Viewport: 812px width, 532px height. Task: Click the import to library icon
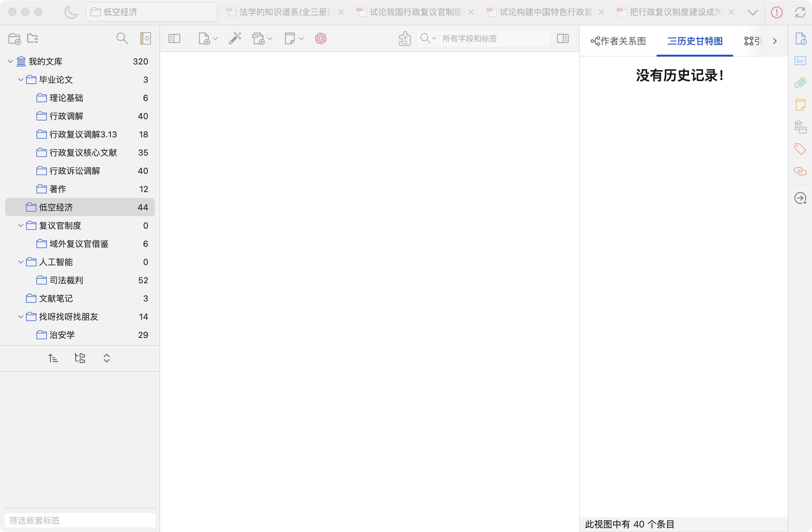405,39
